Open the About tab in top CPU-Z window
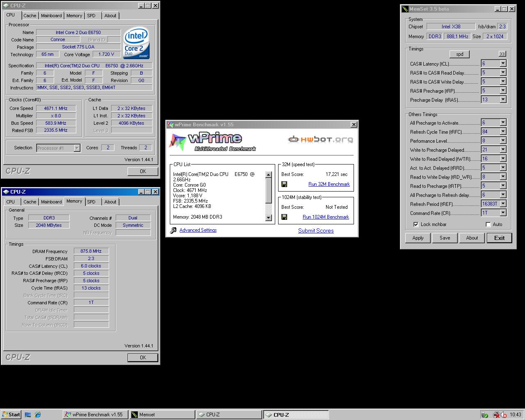 pyautogui.click(x=110, y=16)
